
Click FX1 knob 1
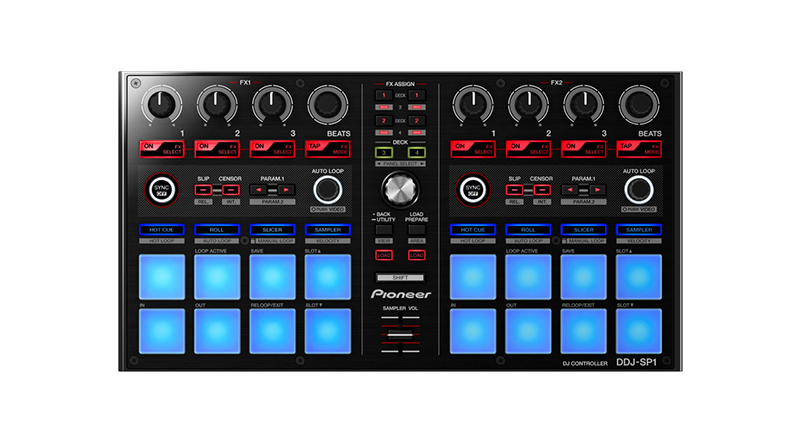tap(161, 105)
